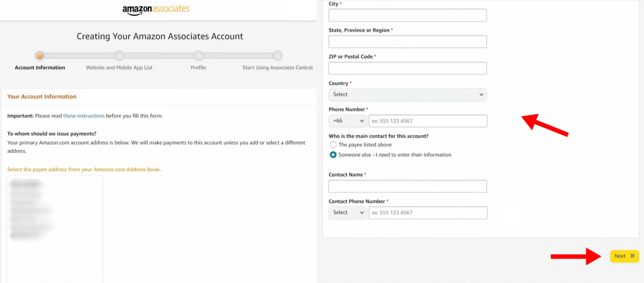Image resolution: width=644 pixels, height=283 pixels.
Task: Click the Website and Mobile App List label
Action: click(x=119, y=67)
